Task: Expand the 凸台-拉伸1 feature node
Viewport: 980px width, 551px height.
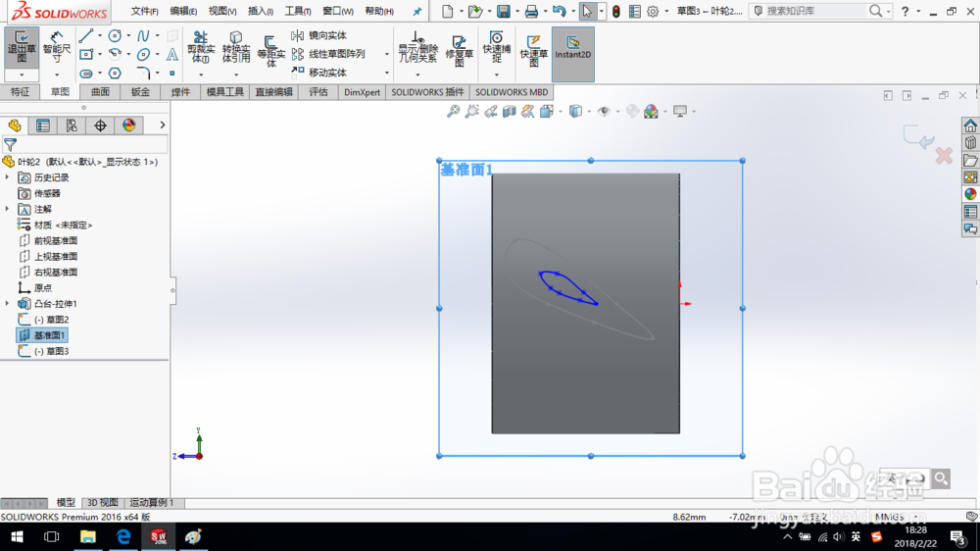Action: tap(8, 303)
